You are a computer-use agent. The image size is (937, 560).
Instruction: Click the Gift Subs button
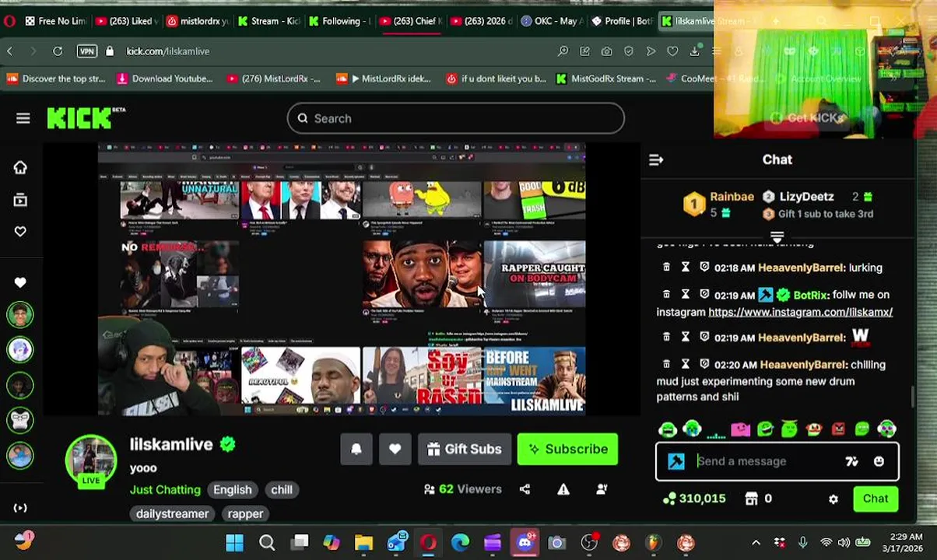465,449
